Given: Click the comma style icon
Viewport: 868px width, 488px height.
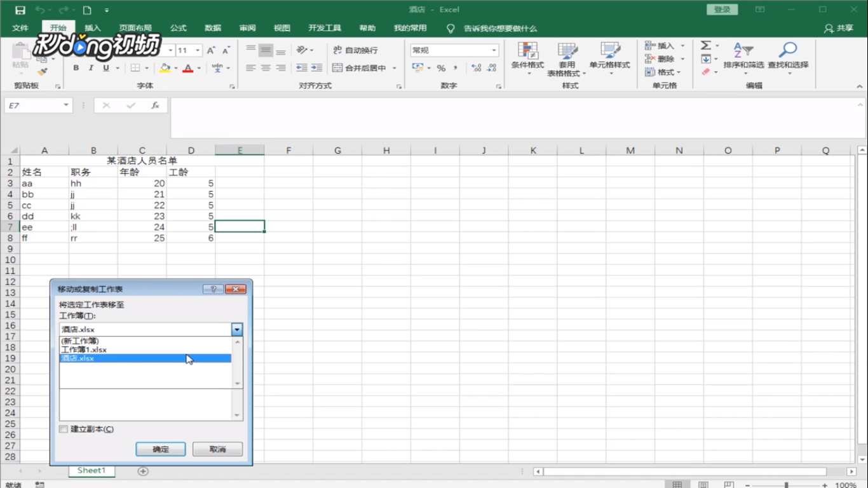Looking at the screenshot, I should (x=456, y=68).
